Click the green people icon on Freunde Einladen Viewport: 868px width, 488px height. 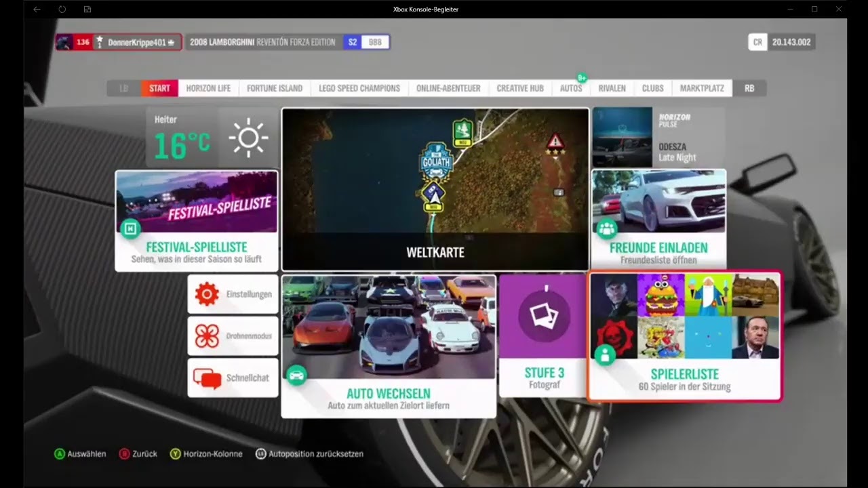coord(606,228)
